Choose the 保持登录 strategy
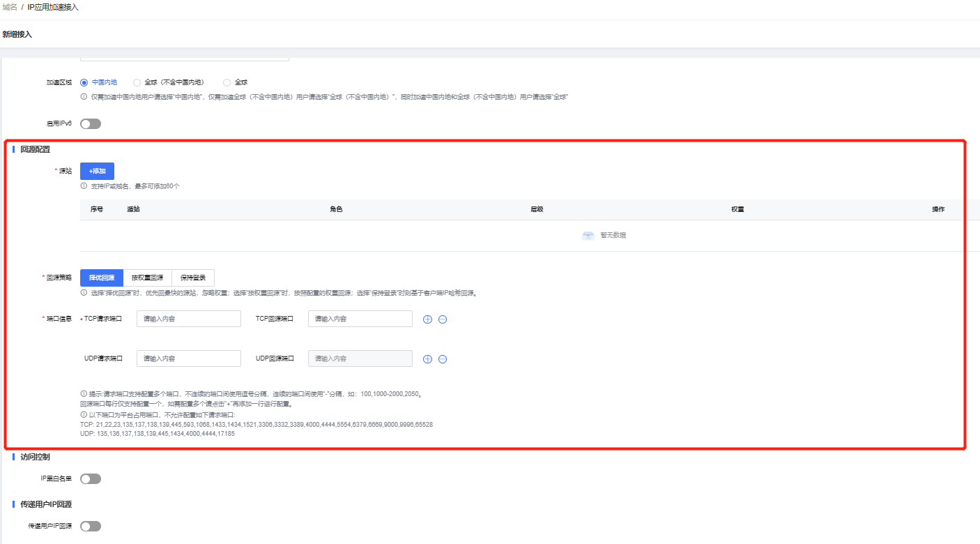 pyautogui.click(x=193, y=278)
